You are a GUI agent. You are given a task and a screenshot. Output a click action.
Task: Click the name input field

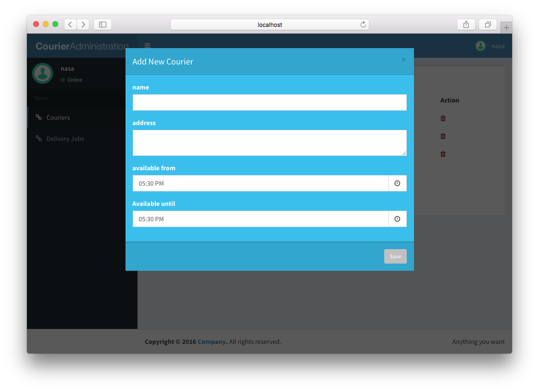269,102
